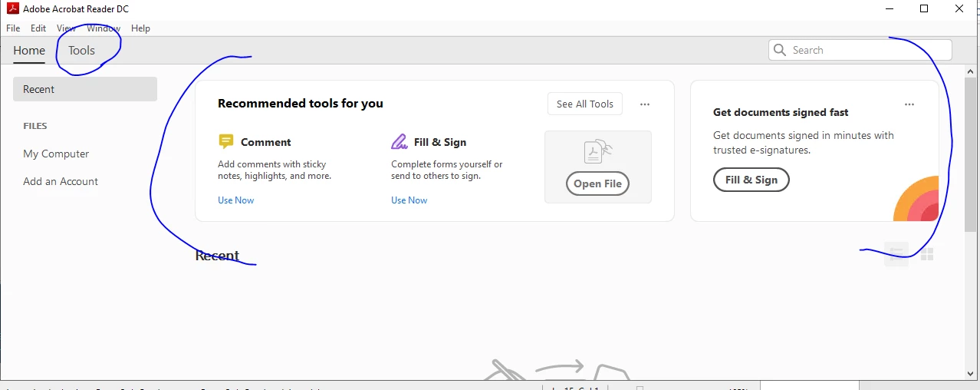Image resolution: width=980 pixels, height=390 pixels.
Task: Open the View menu
Action: [66, 28]
